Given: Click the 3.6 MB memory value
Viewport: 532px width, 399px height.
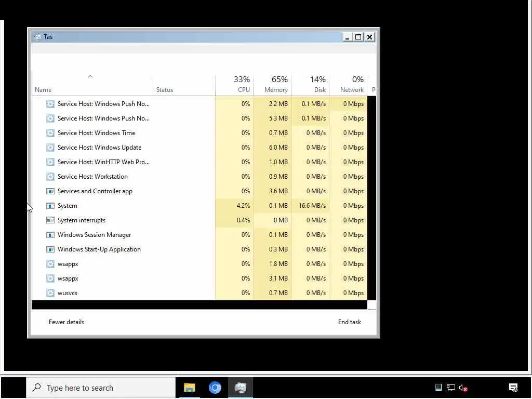Looking at the screenshot, I should point(278,191).
